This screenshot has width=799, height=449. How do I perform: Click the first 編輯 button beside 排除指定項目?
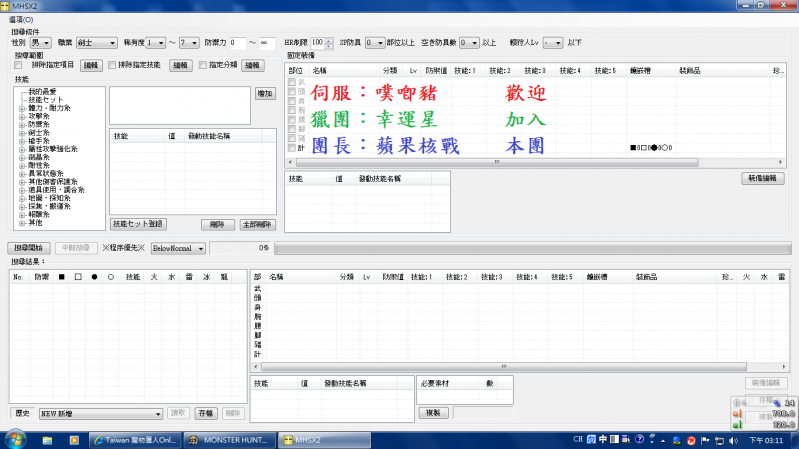[91, 65]
